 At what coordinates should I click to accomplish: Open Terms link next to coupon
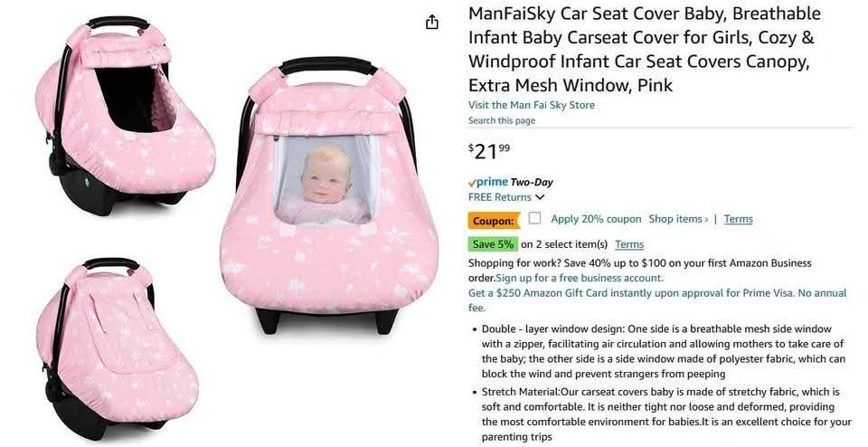pyautogui.click(x=739, y=219)
